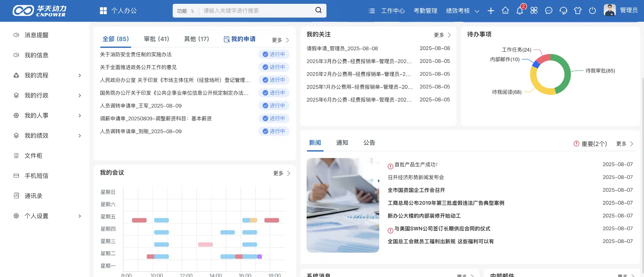The height and width of the screenshot is (277, 644).
Task: Open the 个人办公 grid menu icon
Action: 103,11
